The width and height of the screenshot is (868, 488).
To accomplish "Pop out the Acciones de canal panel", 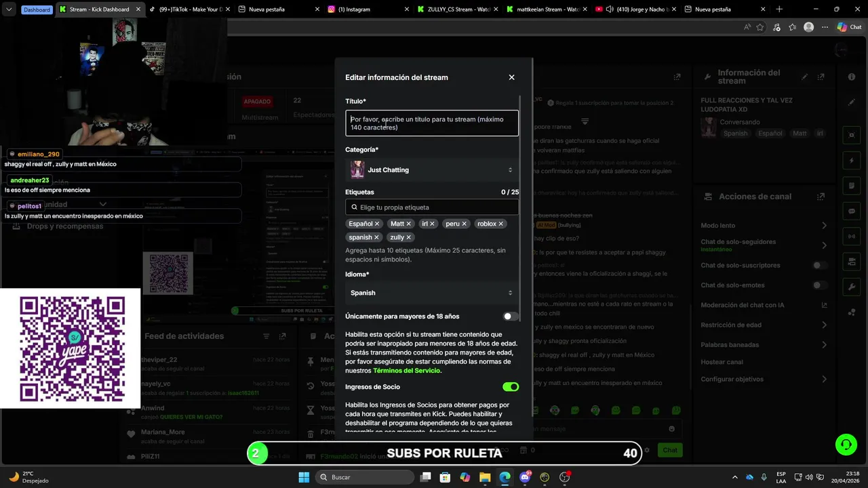I will point(821,197).
